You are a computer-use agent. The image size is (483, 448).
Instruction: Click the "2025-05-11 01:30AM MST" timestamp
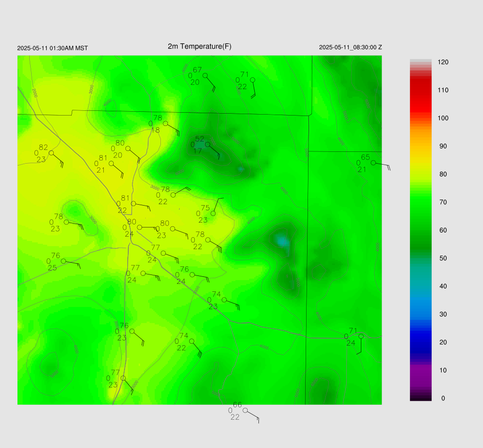click(52, 48)
